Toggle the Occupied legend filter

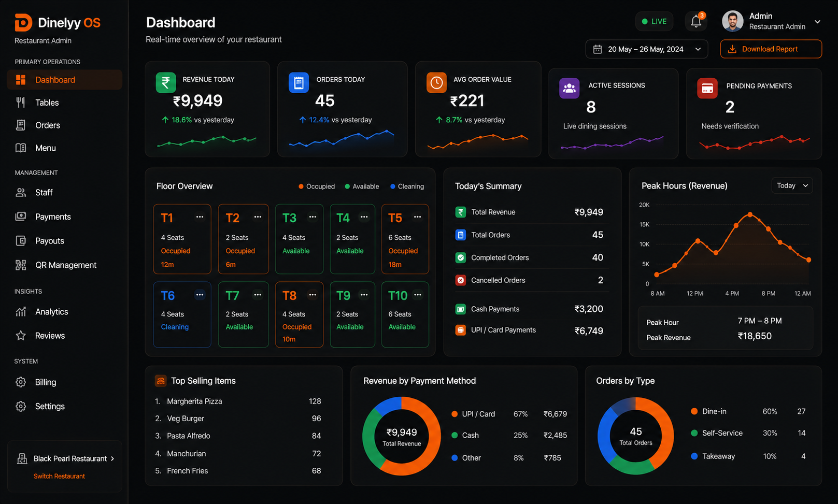(317, 186)
